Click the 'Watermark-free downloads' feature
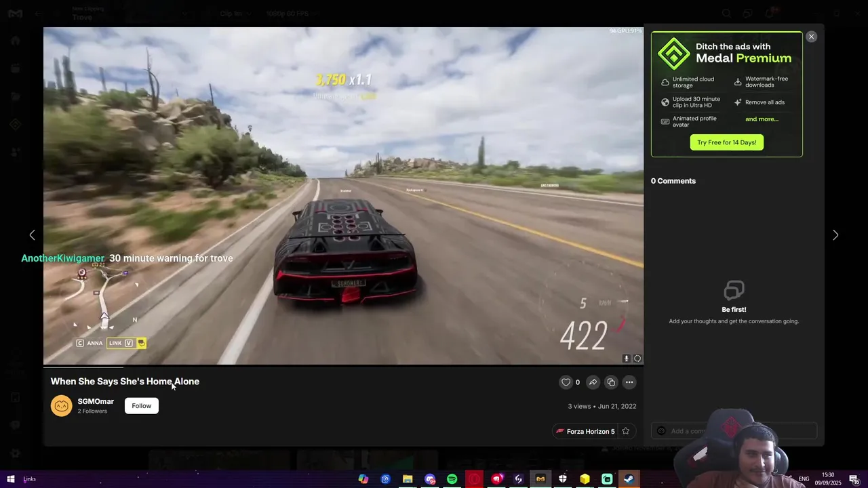This screenshot has width=868, height=488. pyautogui.click(x=761, y=82)
